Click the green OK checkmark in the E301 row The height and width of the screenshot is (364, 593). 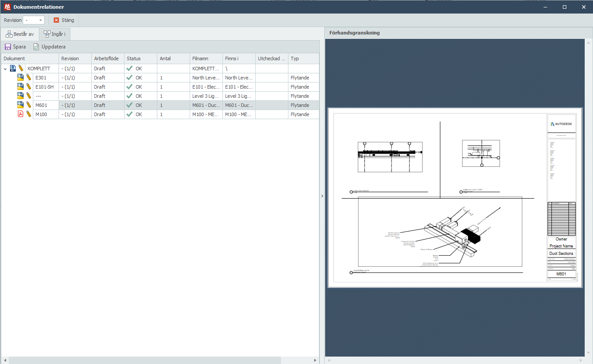tap(129, 78)
